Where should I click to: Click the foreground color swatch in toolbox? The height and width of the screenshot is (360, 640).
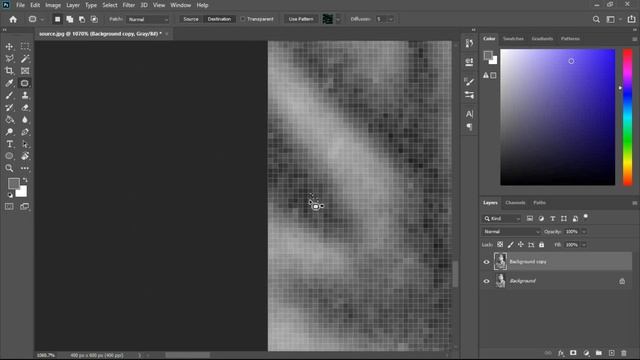[14, 184]
